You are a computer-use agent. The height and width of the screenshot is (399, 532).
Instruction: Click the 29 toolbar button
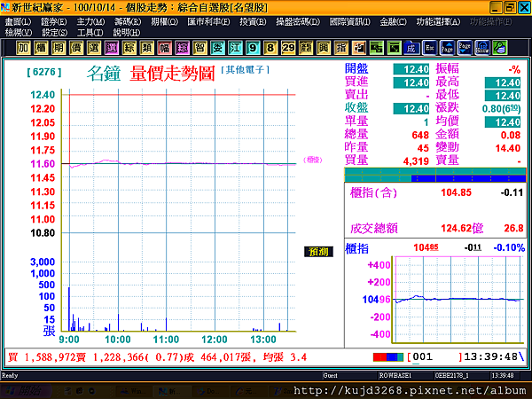tap(288, 48)
